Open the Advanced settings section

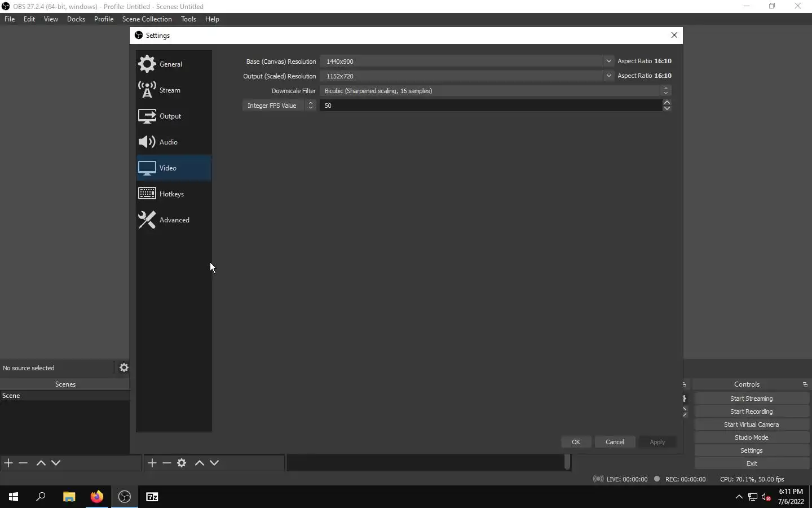pyautogui.click(x=174, y=220)
